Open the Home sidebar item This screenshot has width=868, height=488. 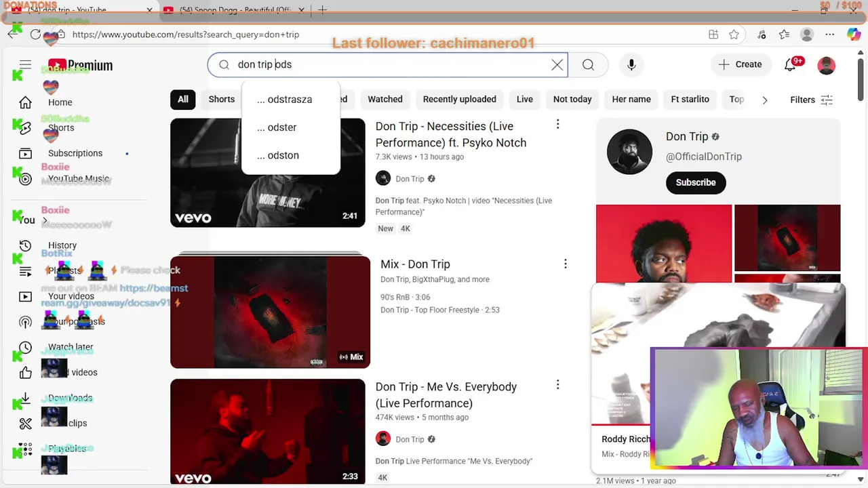[60, 102]
